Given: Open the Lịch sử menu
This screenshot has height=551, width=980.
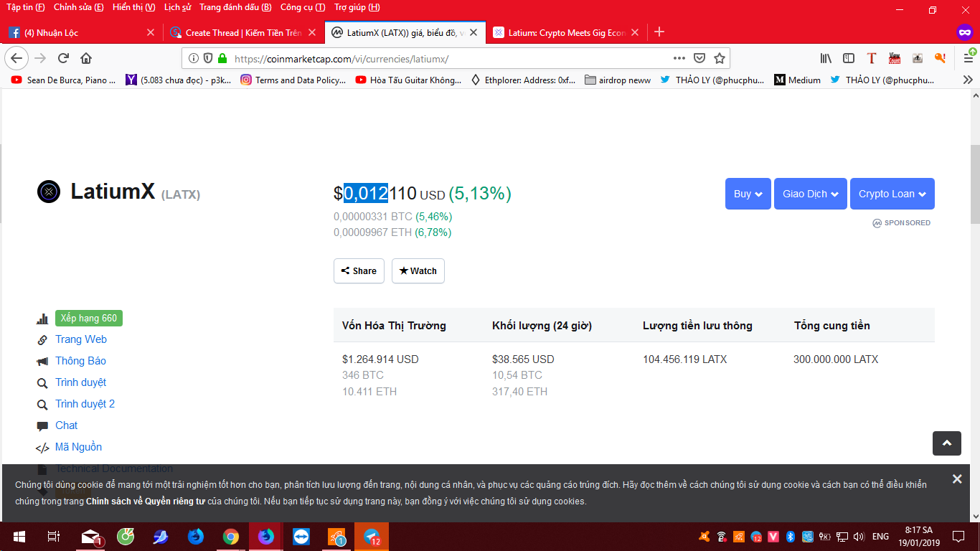Looking at the screenshot, I should coord(176,7).
